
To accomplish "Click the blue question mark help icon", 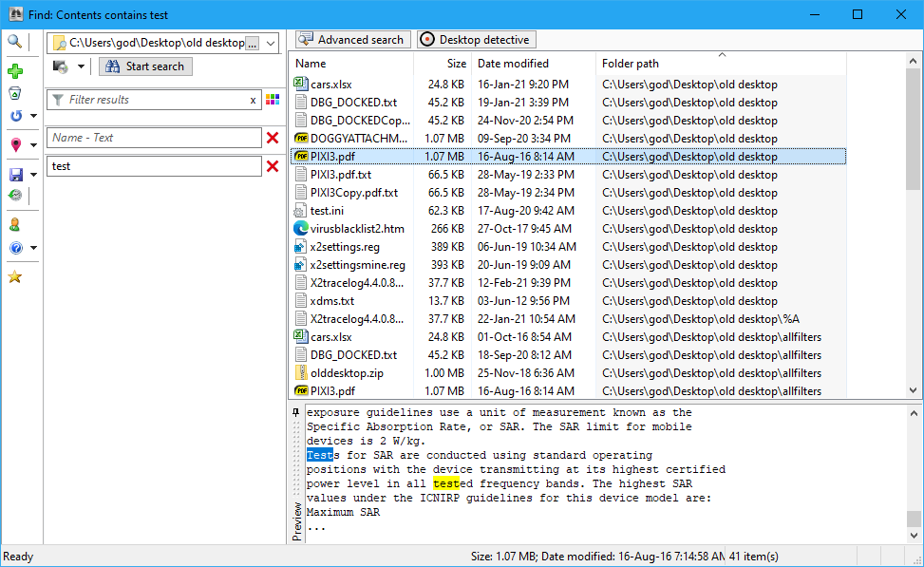I will pyautogui.click(x=16, y=248).
